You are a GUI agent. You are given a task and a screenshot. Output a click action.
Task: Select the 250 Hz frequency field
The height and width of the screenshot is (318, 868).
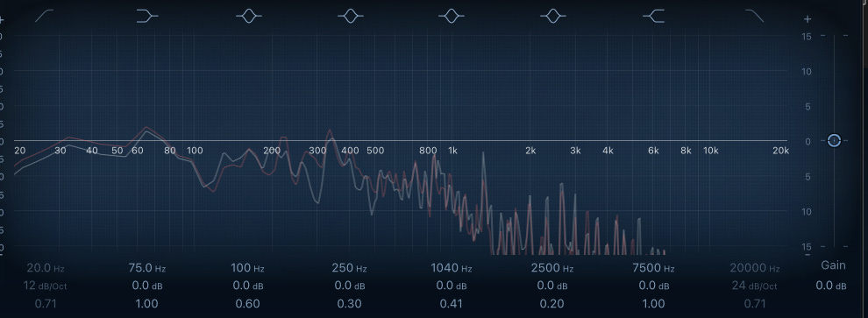pyautogui.click(x=349, y=268)
